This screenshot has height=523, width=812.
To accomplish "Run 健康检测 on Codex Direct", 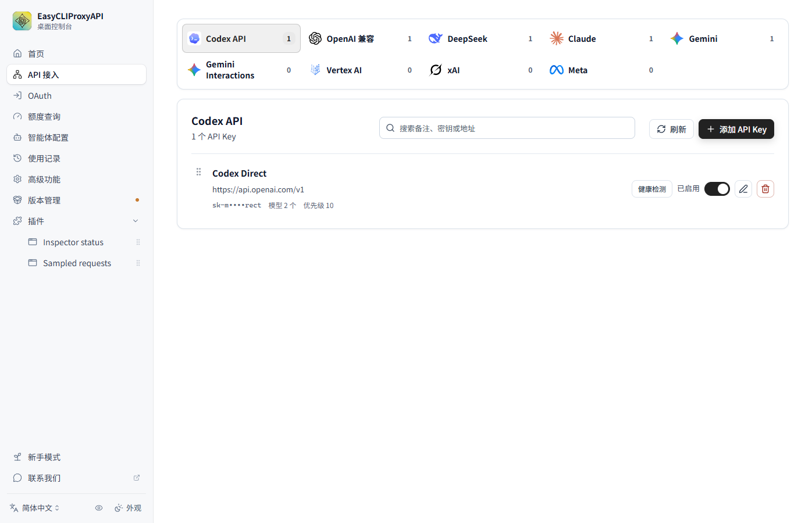I will point(652,189).
